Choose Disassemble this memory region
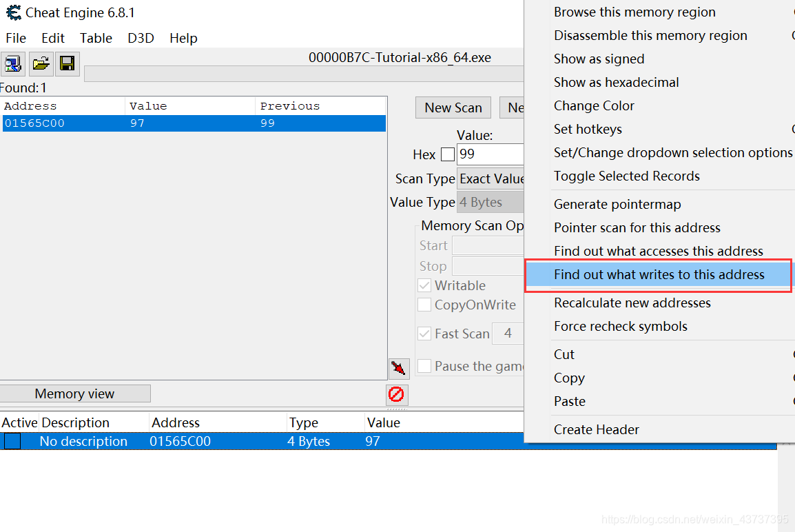This screenshot has height=532, width=795. pos(650,36)
